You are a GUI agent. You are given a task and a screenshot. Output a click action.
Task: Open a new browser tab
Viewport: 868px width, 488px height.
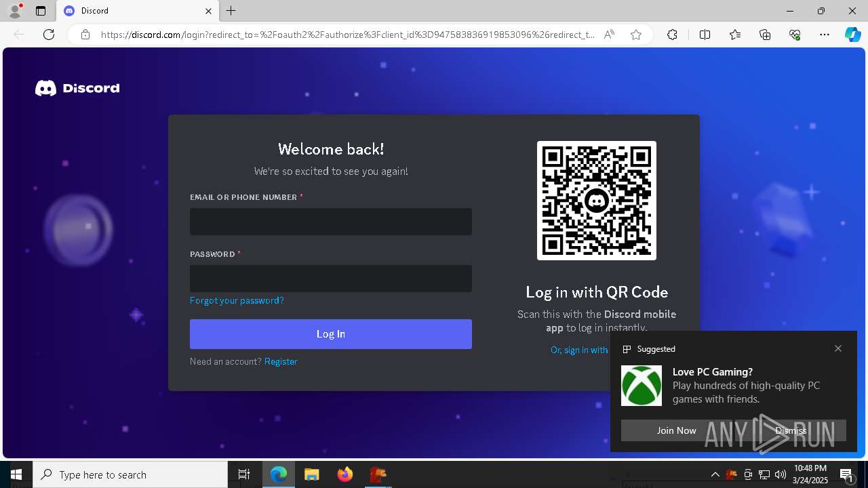[x=231, y=11]
